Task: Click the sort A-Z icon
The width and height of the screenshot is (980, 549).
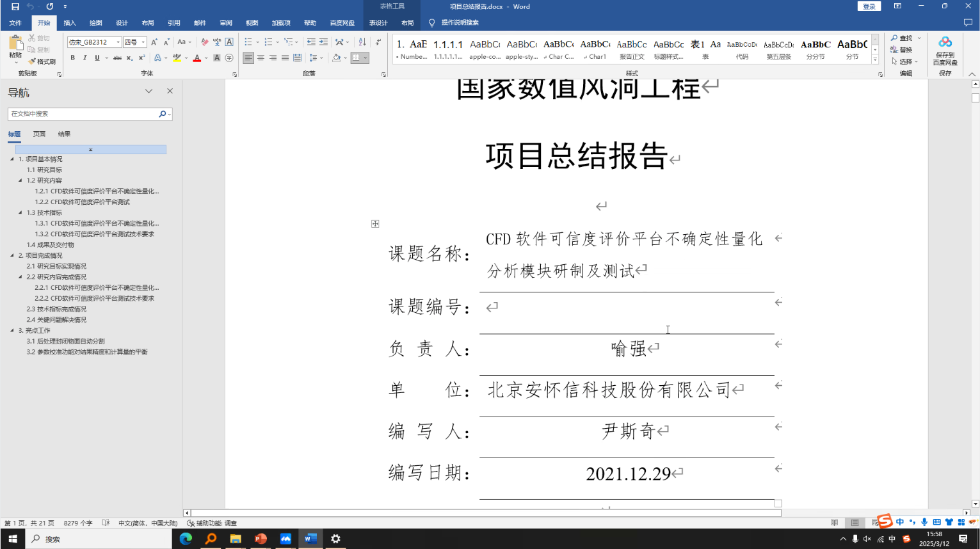Action: pyautogui.click(x=362, y=42)
